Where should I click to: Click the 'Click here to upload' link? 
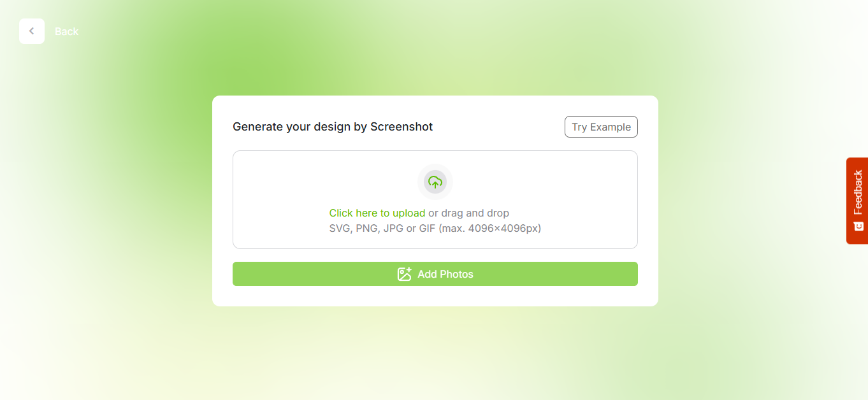(x=377, y=213)
